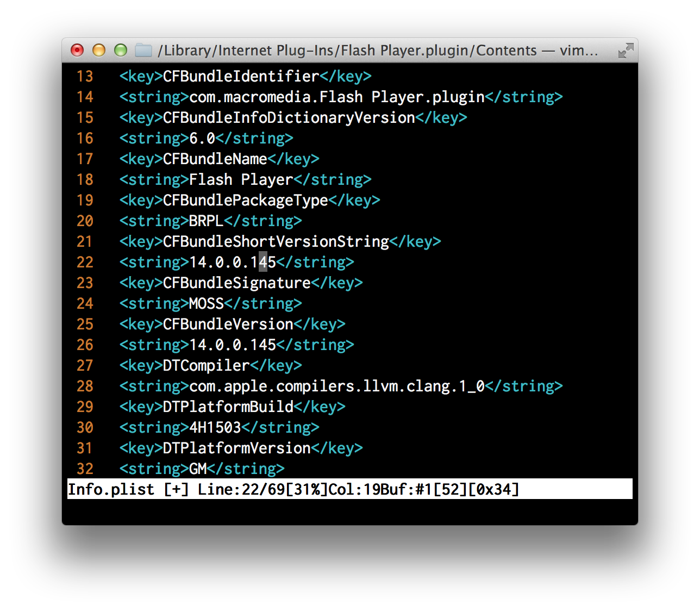
Task: Click Col:19 indicator in status line
Action: click(354, 489)
